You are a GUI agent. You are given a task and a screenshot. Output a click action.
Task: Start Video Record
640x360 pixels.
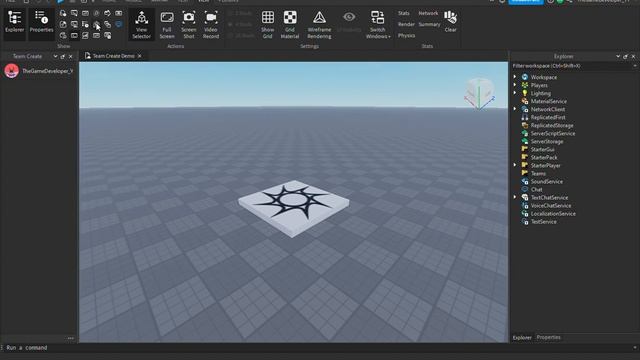(x=211, y=25)
